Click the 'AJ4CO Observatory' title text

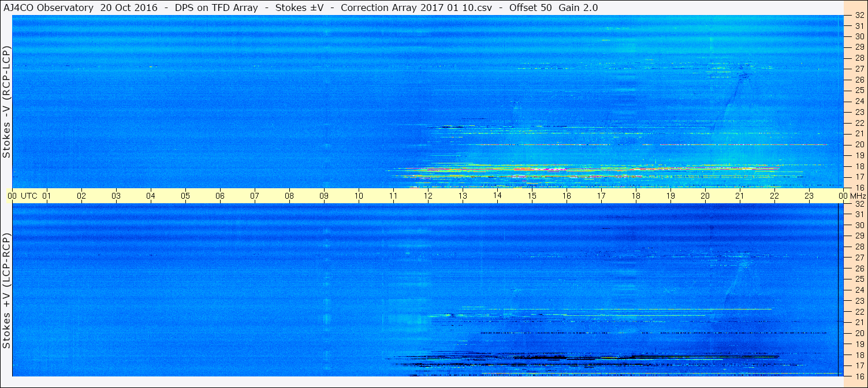tap(48, 8)
